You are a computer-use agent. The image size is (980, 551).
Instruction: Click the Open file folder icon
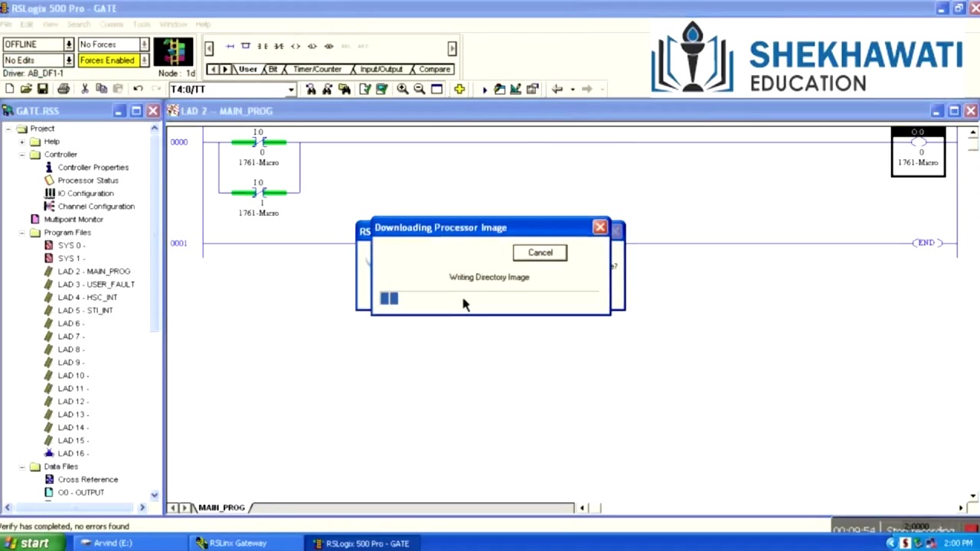tap(26, 90)
